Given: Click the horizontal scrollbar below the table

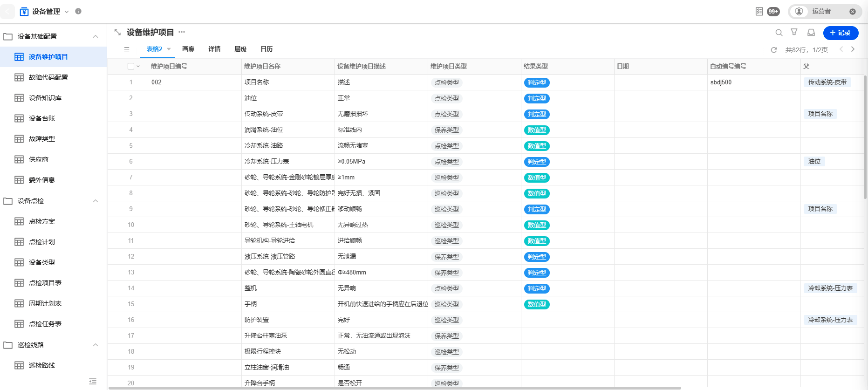Looking at the screenshot, I should 394,388.
